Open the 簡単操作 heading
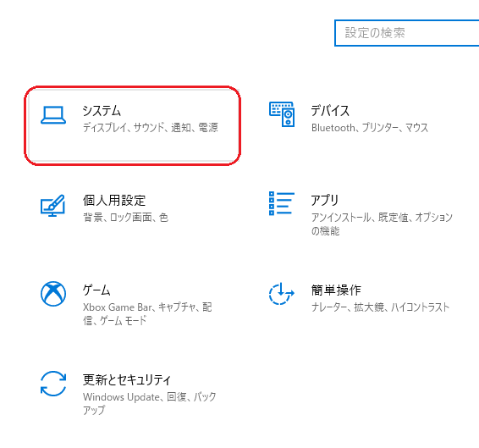The height and width of the screenshot is (448, 479). coord(336,290)
